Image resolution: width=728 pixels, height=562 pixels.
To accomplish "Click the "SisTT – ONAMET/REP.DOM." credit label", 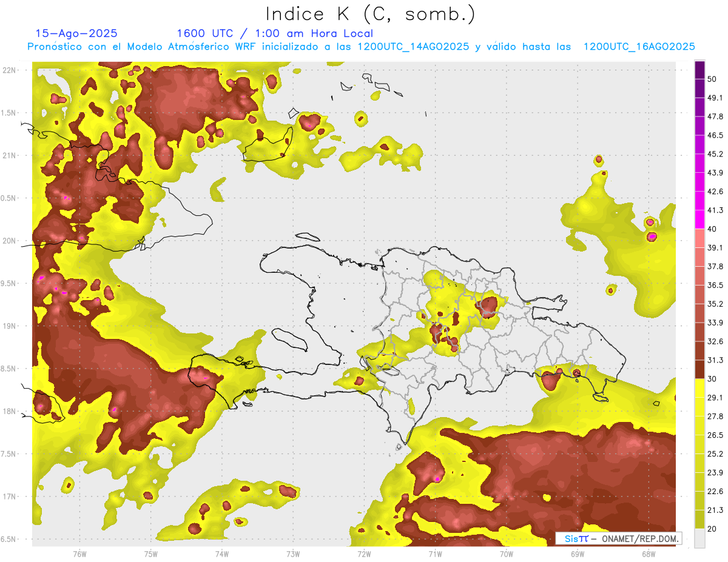I will [x=618, y=538].
